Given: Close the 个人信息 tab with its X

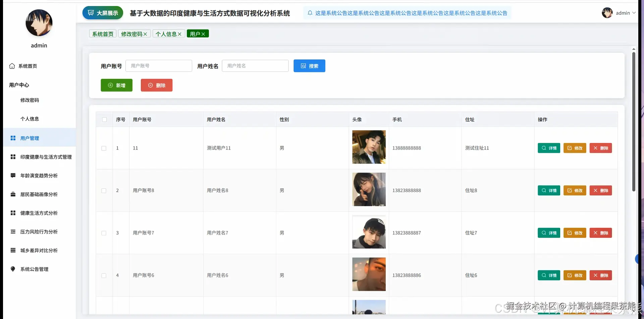Looking at the screenshot, I should coord(179,34).
